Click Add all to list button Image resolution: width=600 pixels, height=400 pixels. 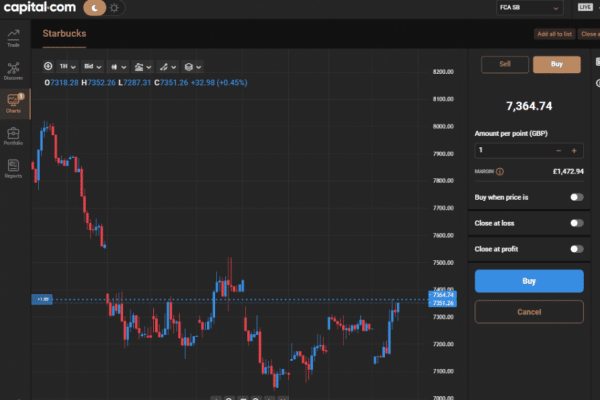pos(554,34)
